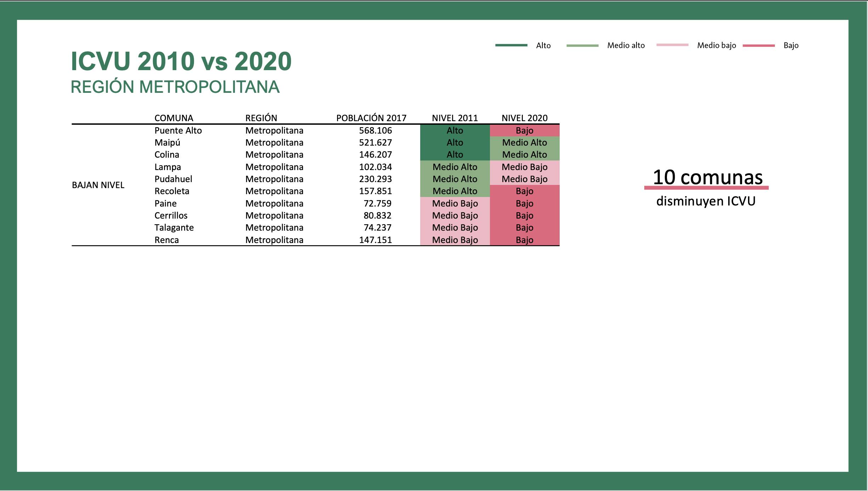Screen dimensions: 868x491
Task: Click the red Bajo legend line
Action: click(x=759, y=46)
